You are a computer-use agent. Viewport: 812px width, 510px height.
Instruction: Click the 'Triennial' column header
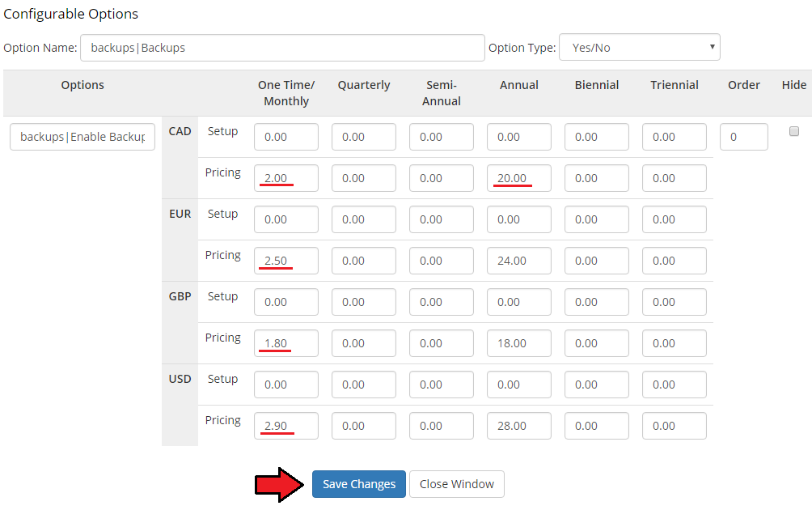[x=675, y=85]
